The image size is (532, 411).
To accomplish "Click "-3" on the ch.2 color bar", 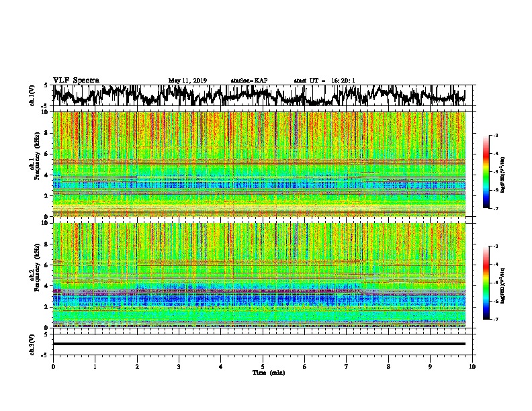I will (x=495, y=246).
